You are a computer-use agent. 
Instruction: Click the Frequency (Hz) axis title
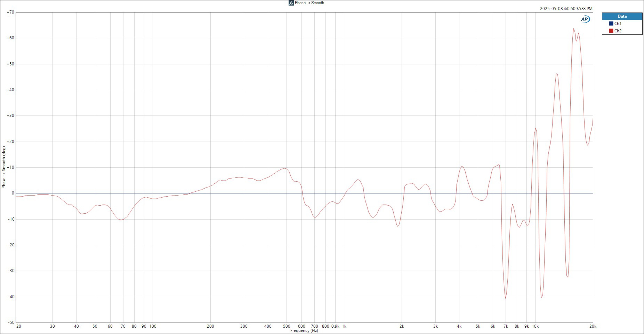[304, 330]
